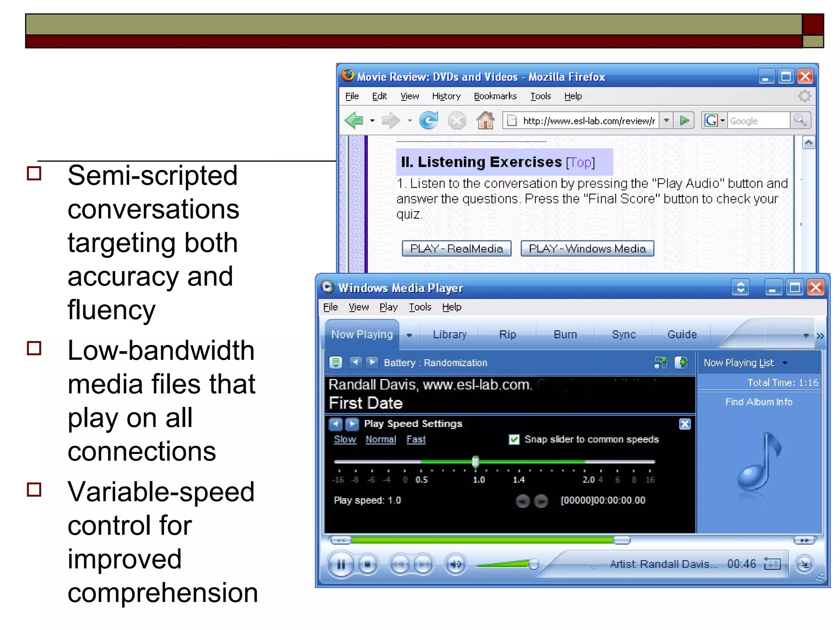The height and width of the screenshot is (630, 840).
Task: Open the back history dropdown arrow
Action: click(372, 121)
